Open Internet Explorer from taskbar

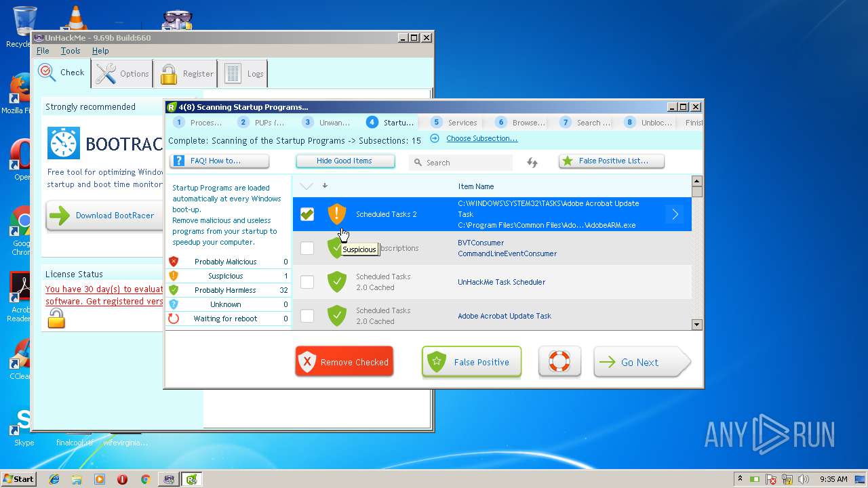(54, 479)
